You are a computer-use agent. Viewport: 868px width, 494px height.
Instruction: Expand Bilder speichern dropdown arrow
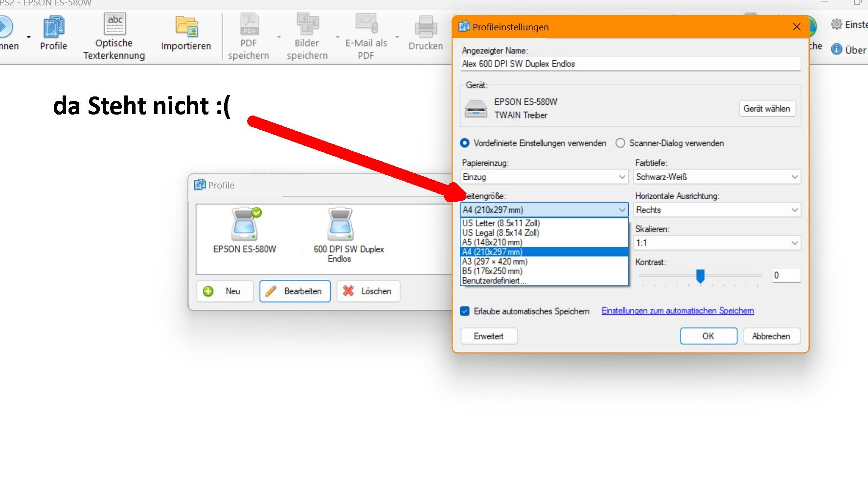[x=338, y=37]
